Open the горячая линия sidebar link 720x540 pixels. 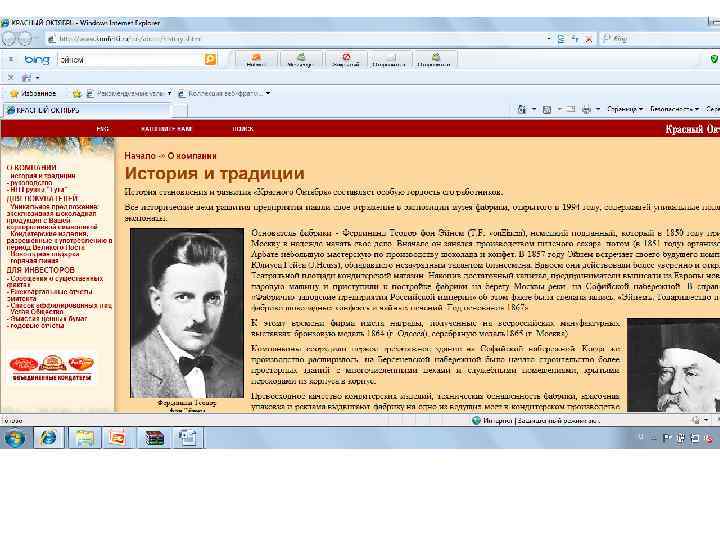(34, 260)
